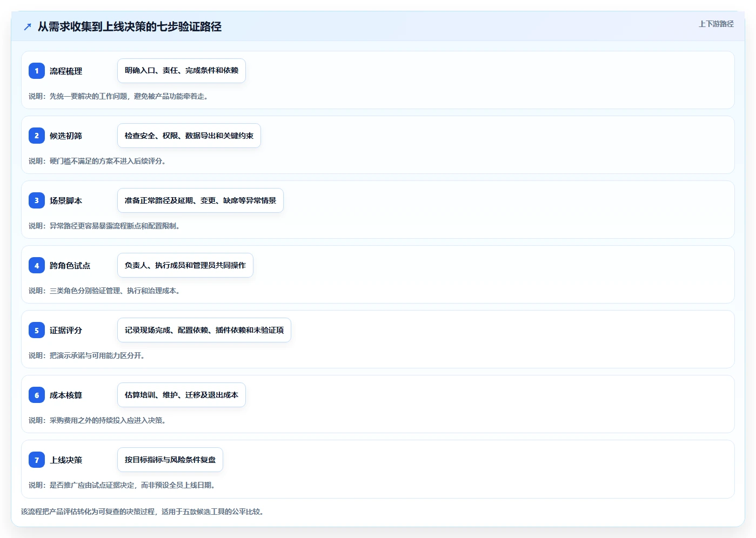Click the step 4 number badge
The image size is (756, 538).
(37, 265)
